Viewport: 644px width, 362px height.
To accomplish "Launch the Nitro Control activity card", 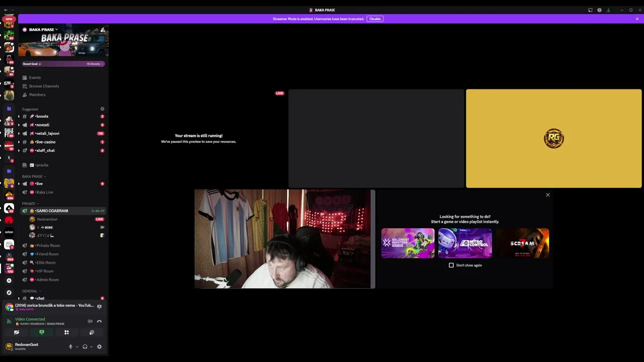I will click(465, 243).
